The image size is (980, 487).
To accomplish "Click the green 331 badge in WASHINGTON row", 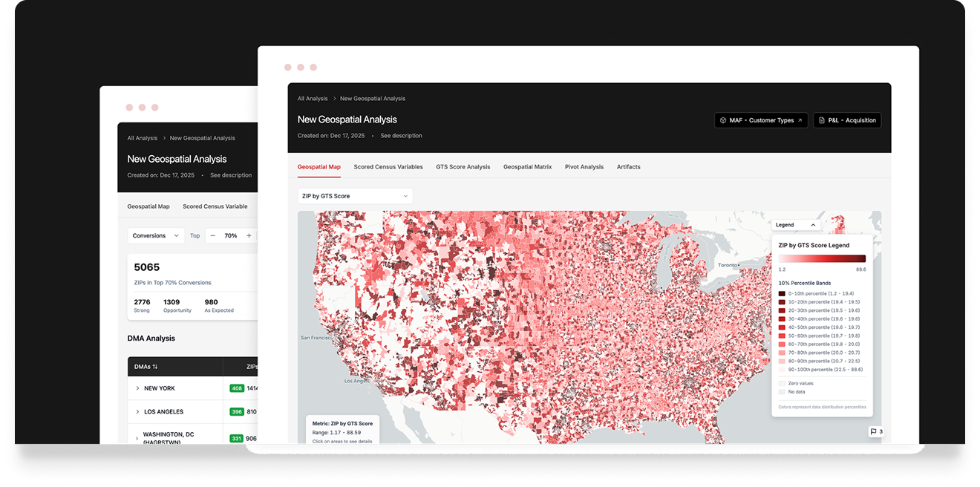I will 237,438.
